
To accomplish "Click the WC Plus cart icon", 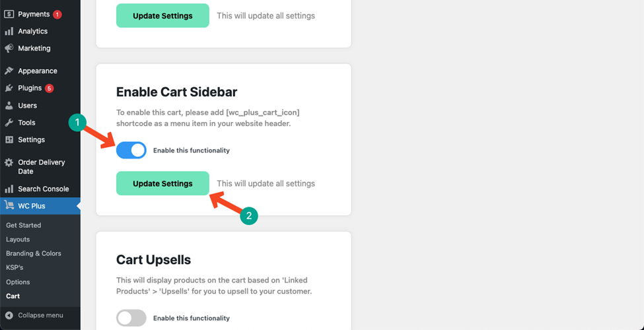I will point(9,206).
